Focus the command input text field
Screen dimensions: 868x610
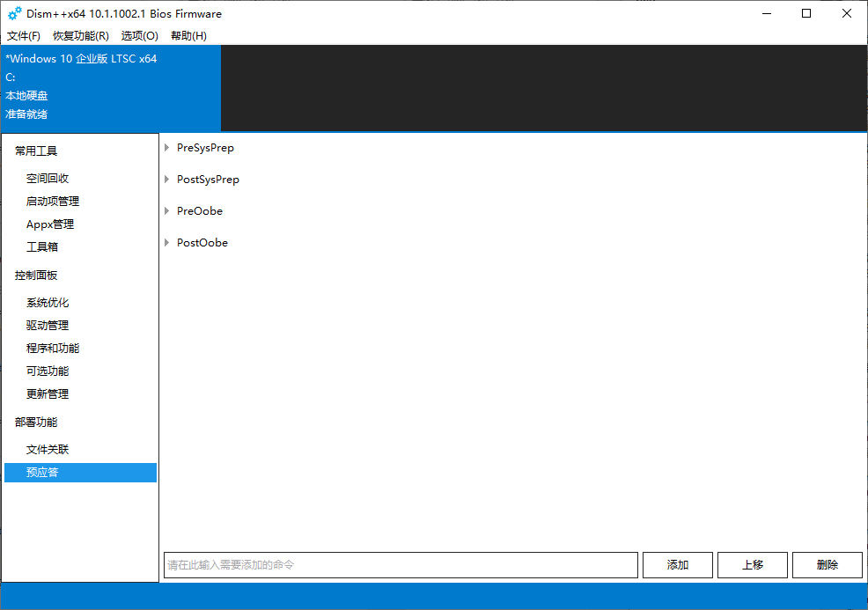click(x=401, y=565)
